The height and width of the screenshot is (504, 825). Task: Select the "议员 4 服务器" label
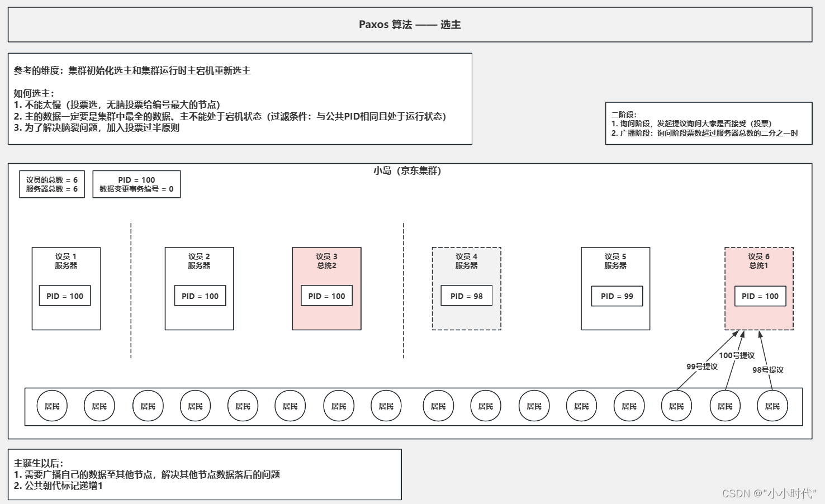click(466, 261)
